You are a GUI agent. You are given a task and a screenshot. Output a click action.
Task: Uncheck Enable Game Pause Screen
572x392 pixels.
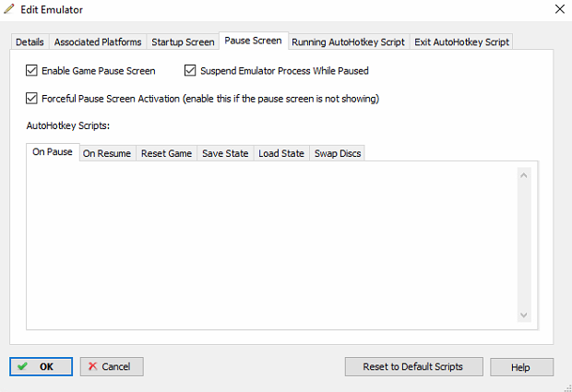(x=31, y=70)
